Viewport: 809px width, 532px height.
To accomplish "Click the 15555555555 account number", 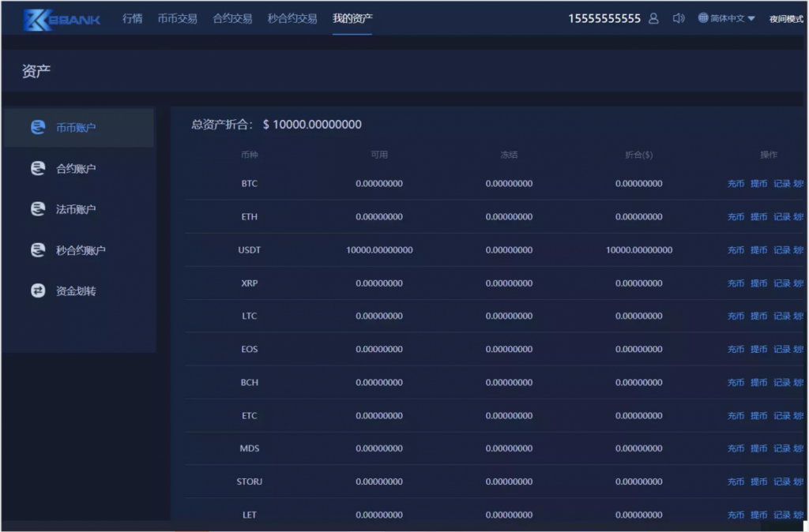I will [x=604, y=18].
